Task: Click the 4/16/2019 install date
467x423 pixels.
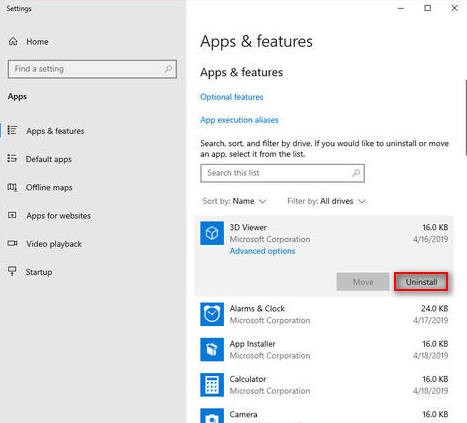Action: point(431,239)
